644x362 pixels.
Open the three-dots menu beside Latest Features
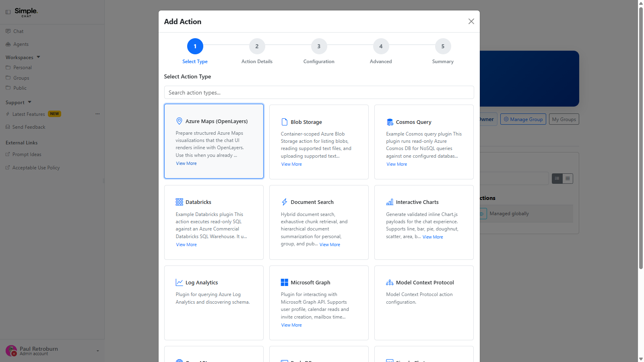coord(97,114)
